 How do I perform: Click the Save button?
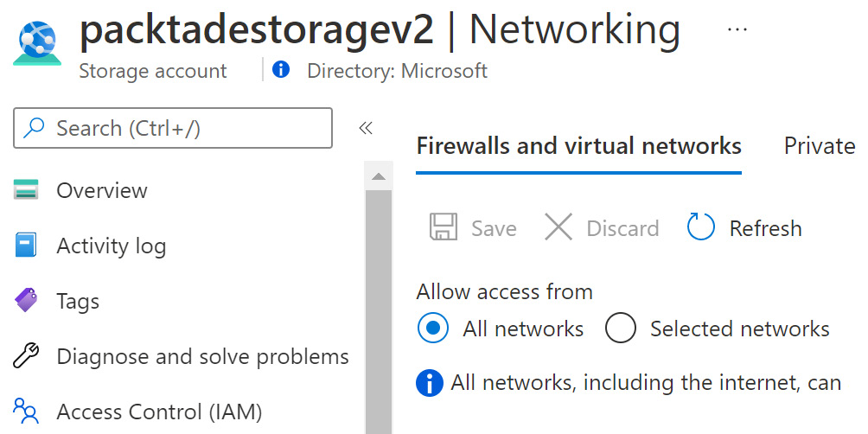click(x=474, y=228)
